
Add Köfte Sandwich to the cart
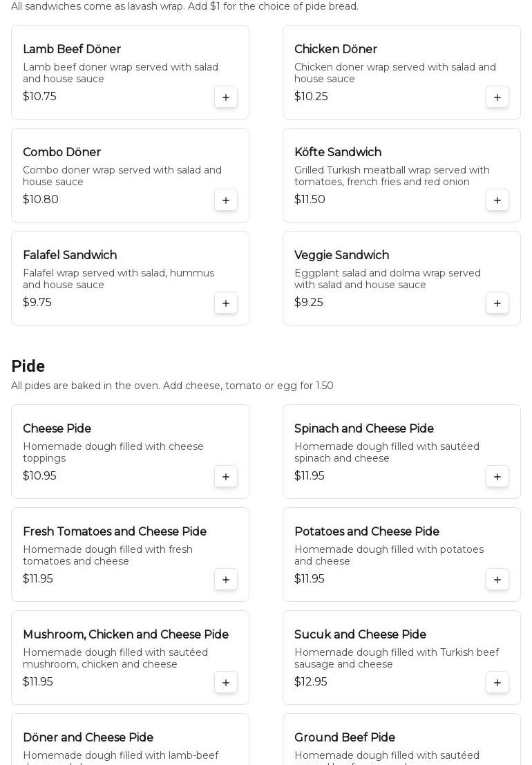(497, 200)
